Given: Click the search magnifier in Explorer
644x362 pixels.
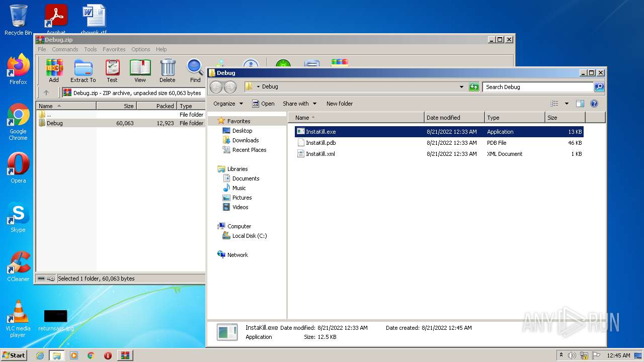Looking at the screenshot, I should pyautogui.click(x=599, y=87).
